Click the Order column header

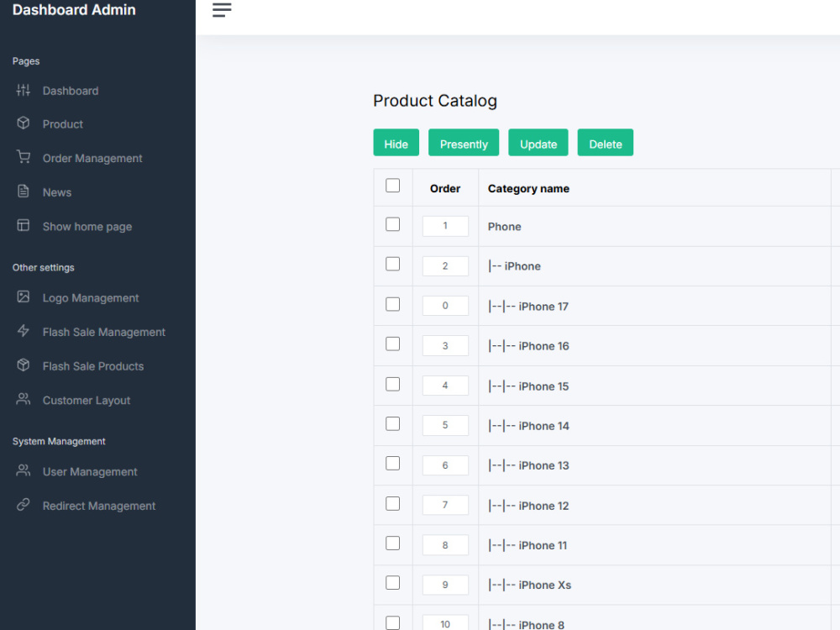(445, 188)
